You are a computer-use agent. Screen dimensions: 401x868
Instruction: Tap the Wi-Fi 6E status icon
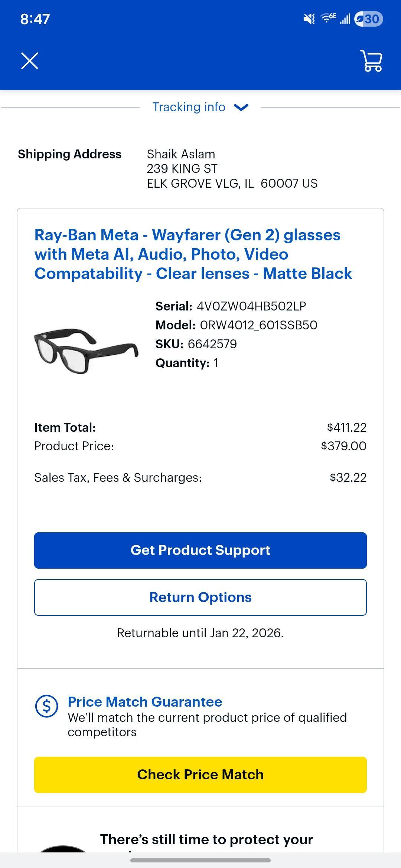(328, 18)
